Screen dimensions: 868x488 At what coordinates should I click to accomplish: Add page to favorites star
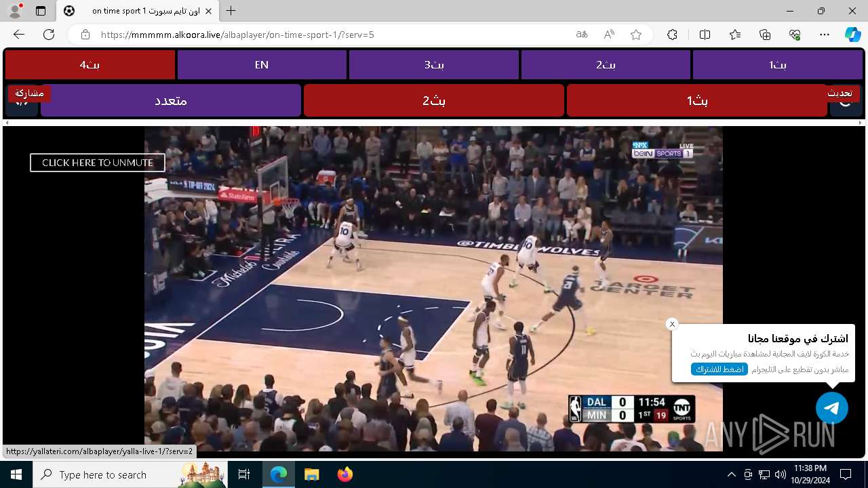[x=636, y=35]
